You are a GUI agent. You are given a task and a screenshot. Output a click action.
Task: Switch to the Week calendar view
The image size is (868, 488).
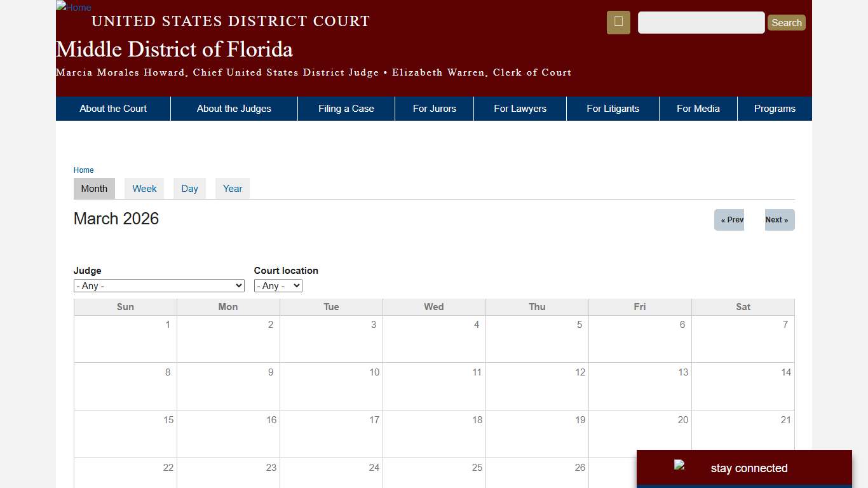click(144, 188)
